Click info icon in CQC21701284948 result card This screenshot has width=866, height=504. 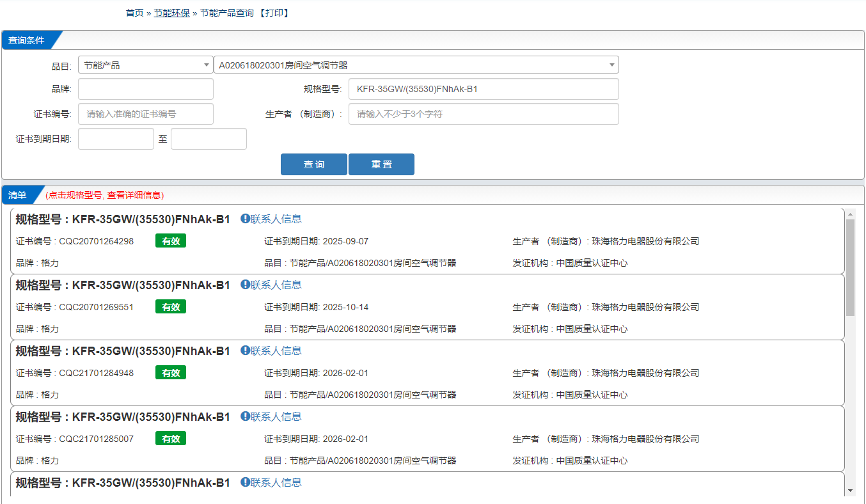coord(245,350)
